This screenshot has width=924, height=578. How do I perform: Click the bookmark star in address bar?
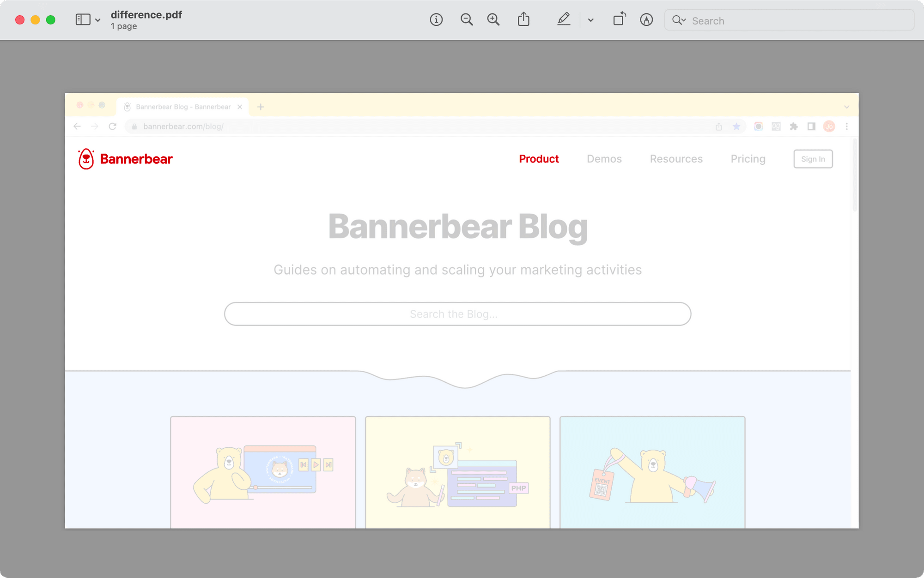pyautogui.click(x=736, y=126)
